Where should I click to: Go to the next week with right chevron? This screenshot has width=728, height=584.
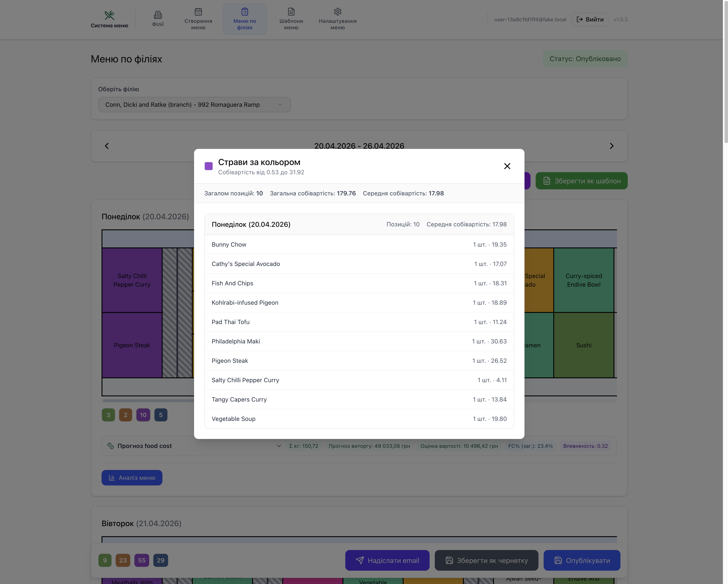(x=611, y=146)
